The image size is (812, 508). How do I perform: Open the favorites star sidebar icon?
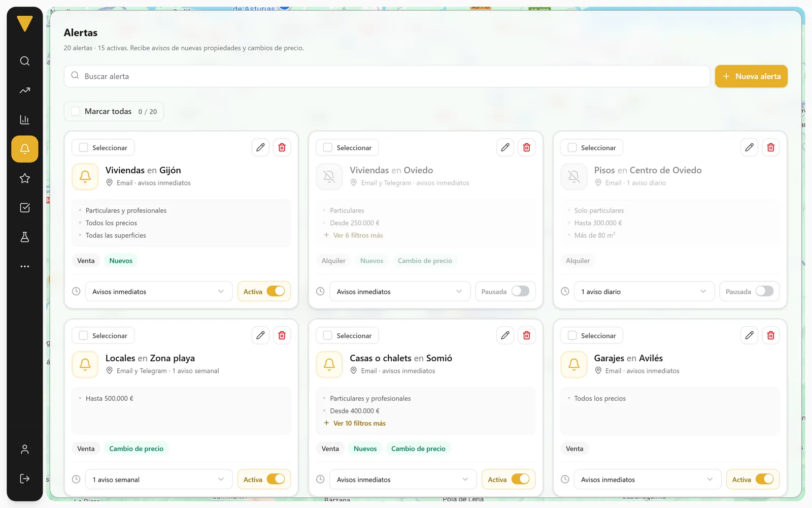pos(24,178)
